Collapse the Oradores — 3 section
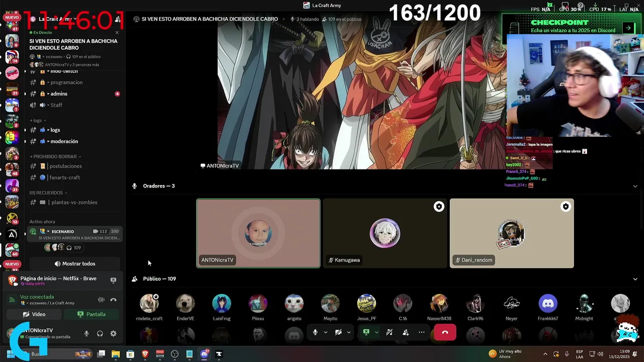Screen dimensions: 644x362 635,186
